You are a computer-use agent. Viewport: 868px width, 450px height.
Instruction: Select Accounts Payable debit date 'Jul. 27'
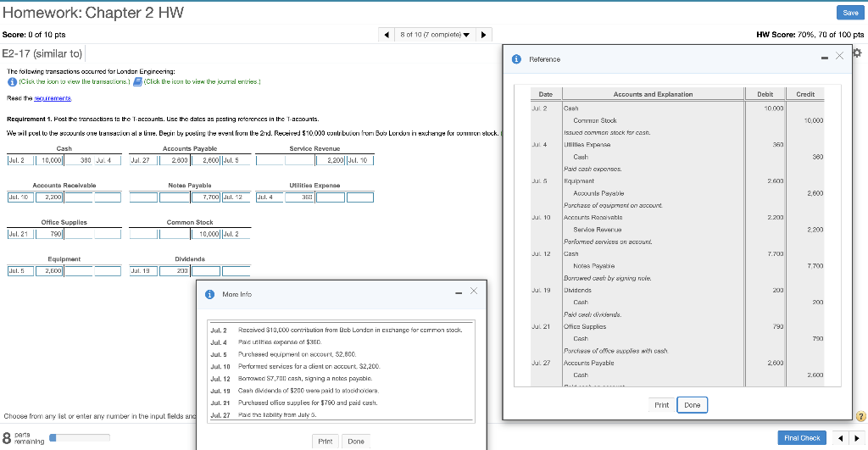pyautogui.click(x=143, y=160)
